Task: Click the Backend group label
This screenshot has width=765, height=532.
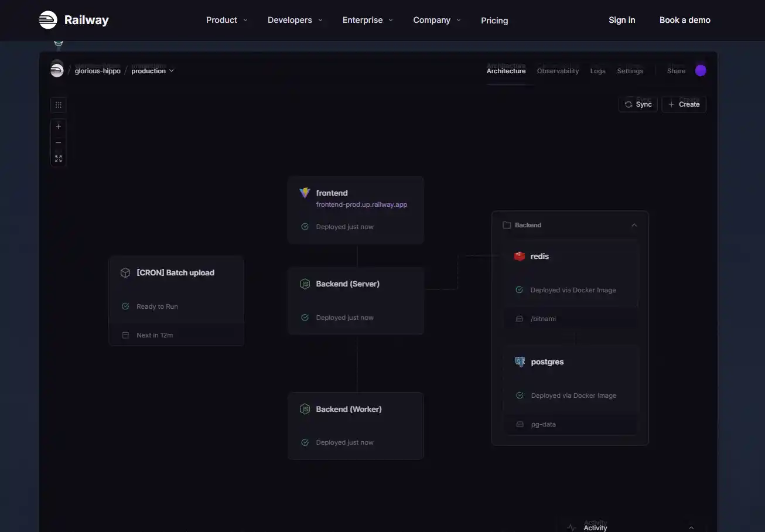Action: click(528, 225)
